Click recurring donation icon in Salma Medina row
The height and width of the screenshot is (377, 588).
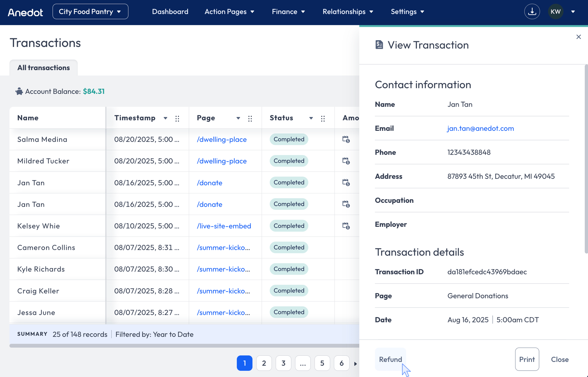point(346,139)
